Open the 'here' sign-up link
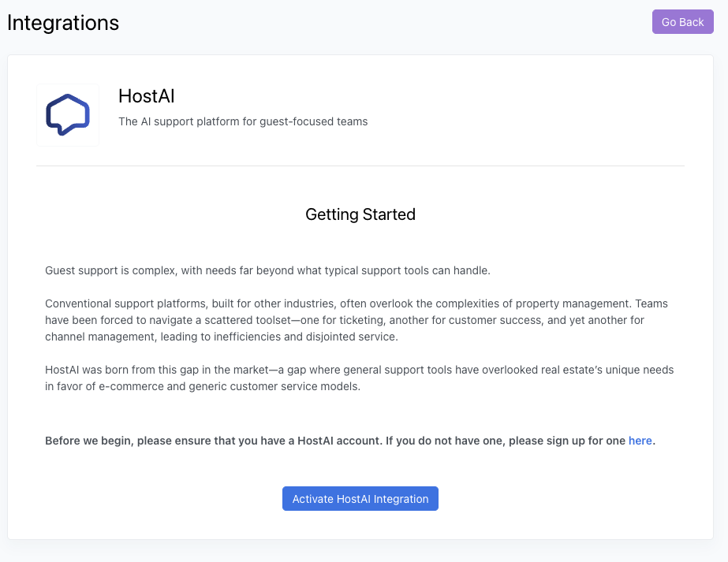Image resolution: width=728 pixels, height=562 pixels. 640,441
